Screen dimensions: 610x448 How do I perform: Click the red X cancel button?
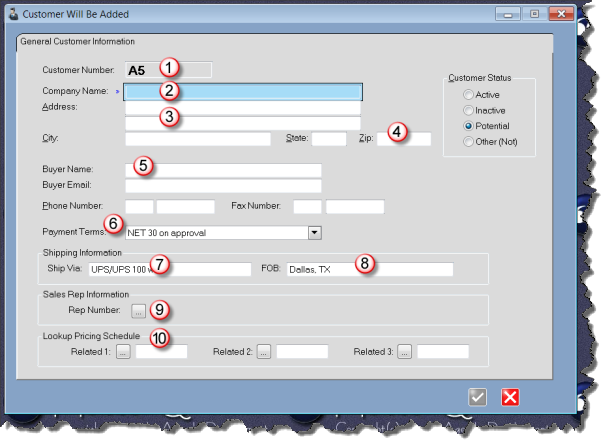click(x=510, y=397)
